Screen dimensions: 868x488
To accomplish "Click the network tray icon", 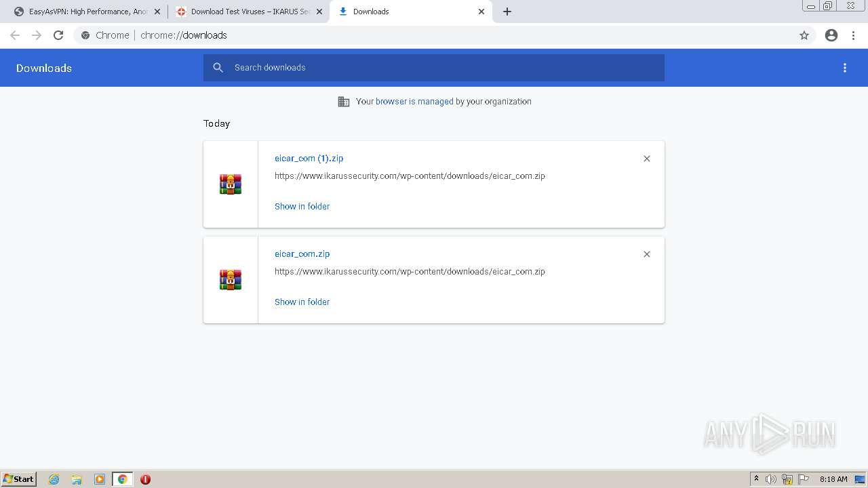I will point(787,479).
